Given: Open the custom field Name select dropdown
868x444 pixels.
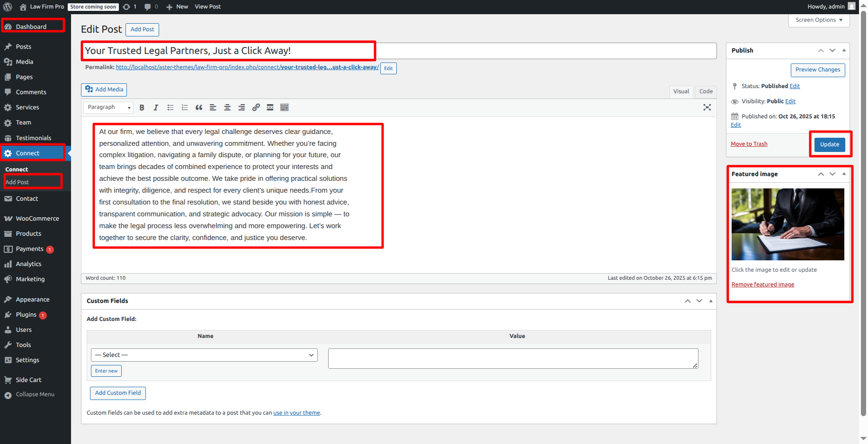Looking at the screenshot, I should click(204, 355).
